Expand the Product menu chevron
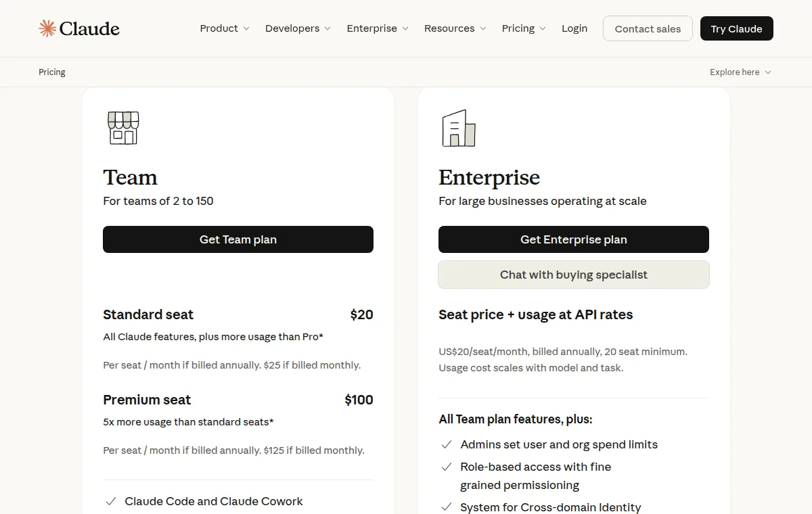 coord(246,28)
